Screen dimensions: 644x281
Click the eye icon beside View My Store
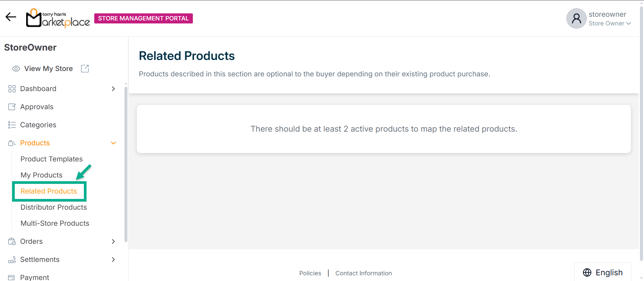pyautogui.click(x=16, y=69)
